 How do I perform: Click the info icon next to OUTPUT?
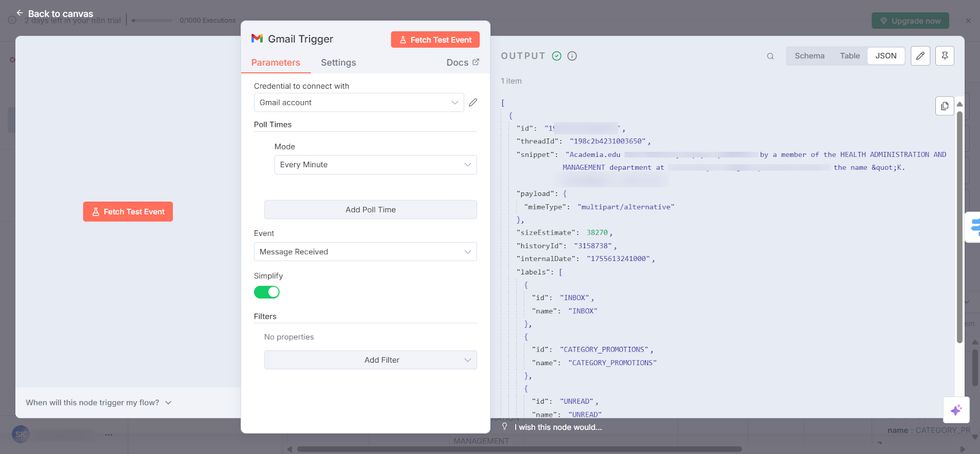tap(572, 56)
